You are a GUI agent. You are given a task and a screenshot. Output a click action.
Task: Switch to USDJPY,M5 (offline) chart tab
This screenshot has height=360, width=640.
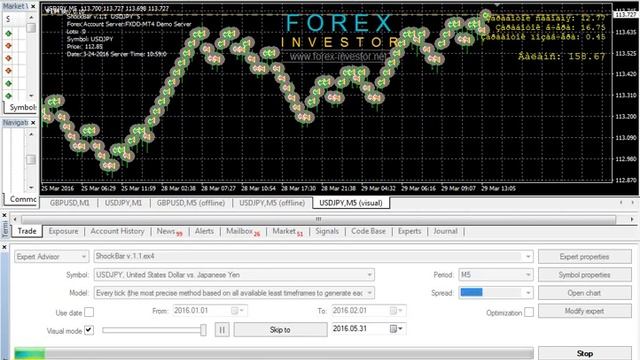click(272, 203)
